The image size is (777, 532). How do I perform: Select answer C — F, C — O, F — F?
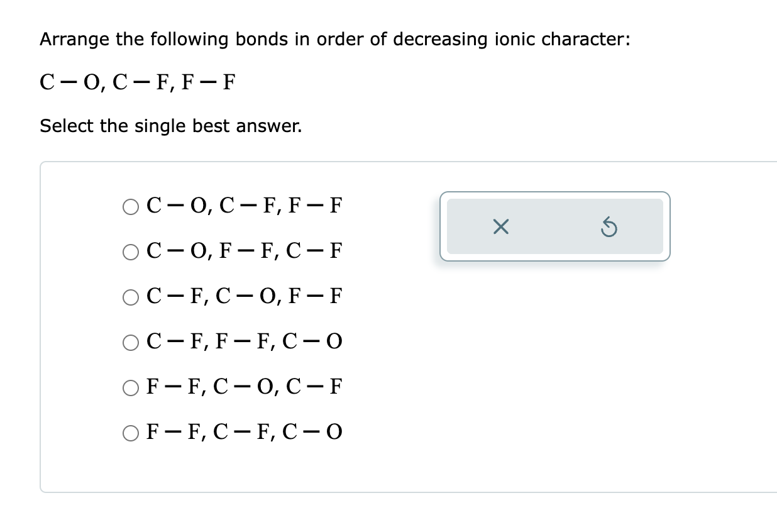point(131,296)
